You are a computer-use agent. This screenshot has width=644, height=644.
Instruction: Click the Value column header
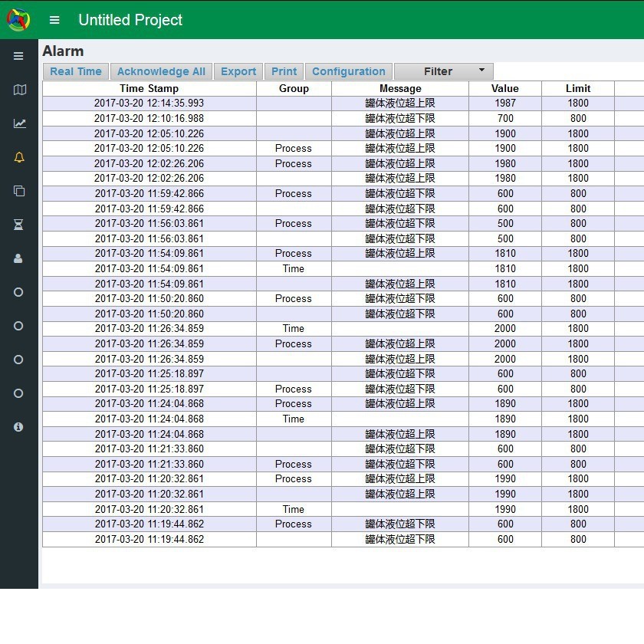pos(505,88)
